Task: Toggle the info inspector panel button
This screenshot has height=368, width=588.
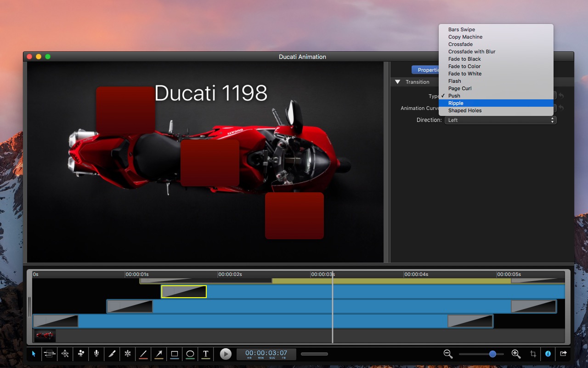Action: (x=548, y=354)
